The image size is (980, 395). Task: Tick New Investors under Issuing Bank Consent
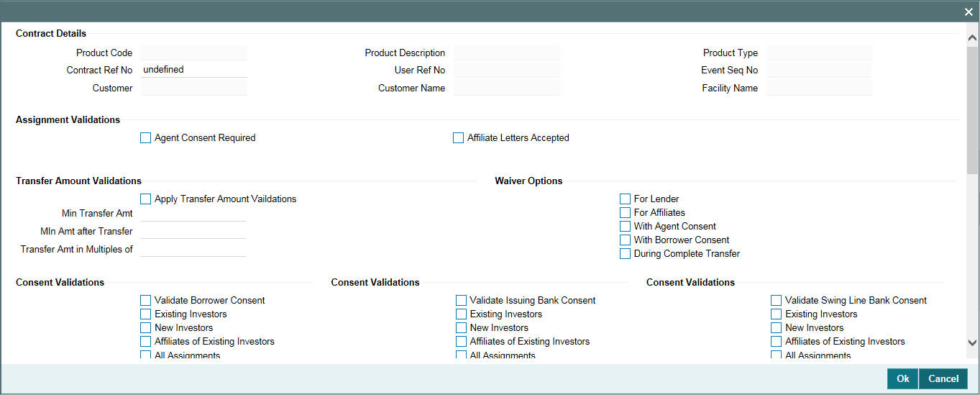(461, 328)
